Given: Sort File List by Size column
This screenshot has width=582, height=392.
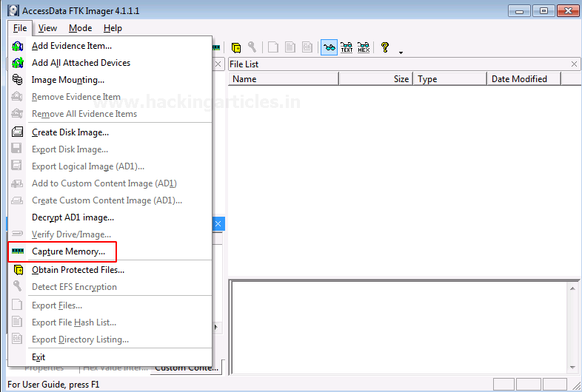Looking at the screenshot, I should [375, 79].
